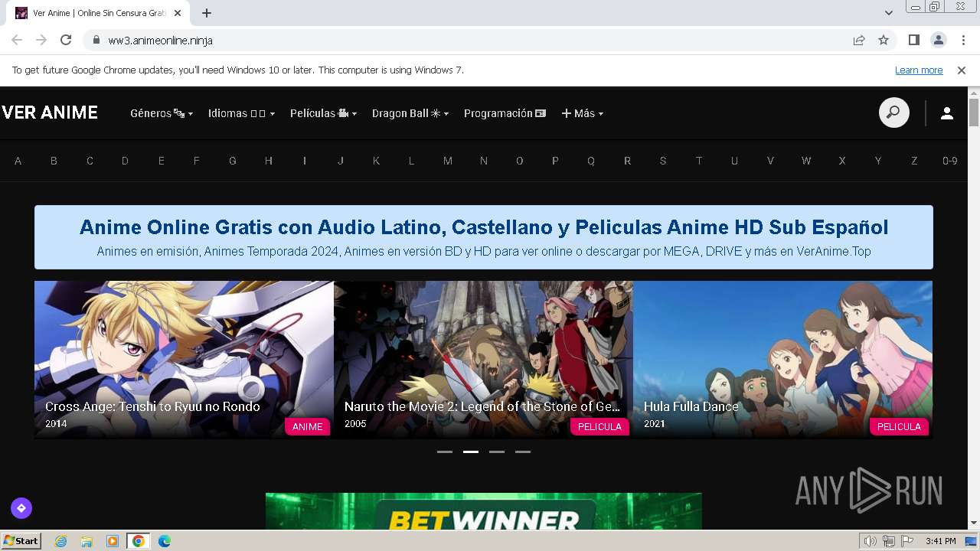
Task: Filter anime by letter D
Action: pyautogui.click(x=125, y=161)
